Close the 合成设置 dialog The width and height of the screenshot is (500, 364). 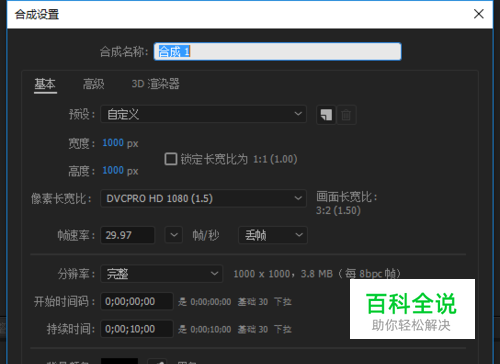click(479, 14)
